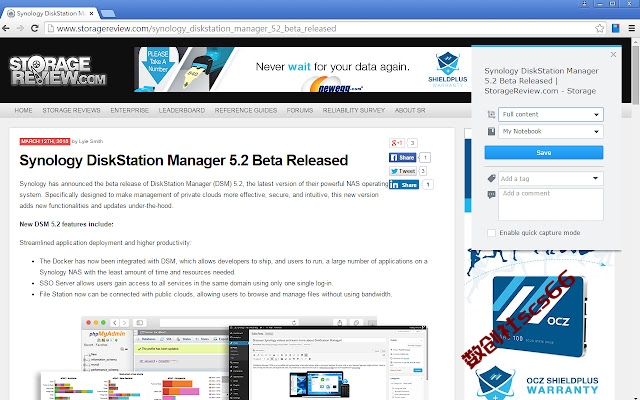This screenshot has width=640, height=400.
Task: Enable quick capture mode checkbox
Action: (491, 233)
